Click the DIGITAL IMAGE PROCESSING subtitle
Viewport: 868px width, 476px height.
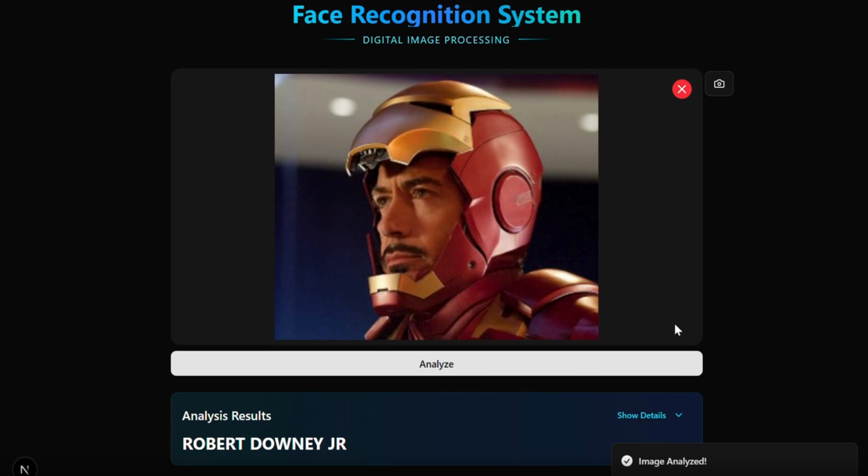(x=436, y=40)
